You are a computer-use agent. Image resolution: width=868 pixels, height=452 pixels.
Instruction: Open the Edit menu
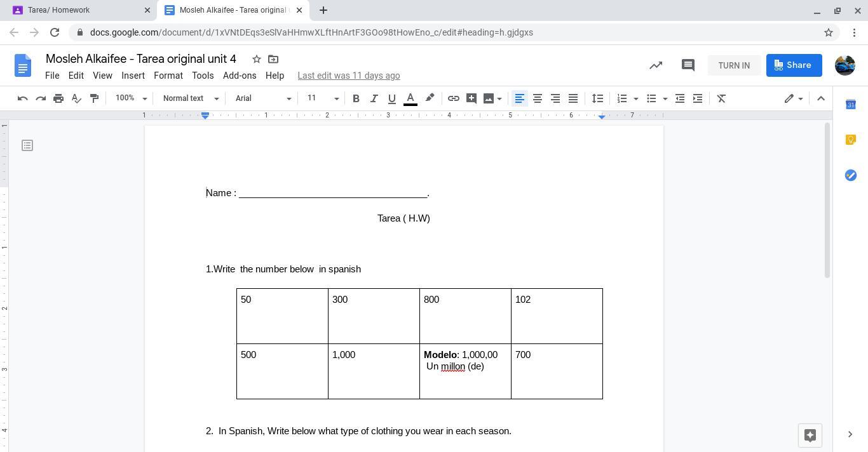76,76
